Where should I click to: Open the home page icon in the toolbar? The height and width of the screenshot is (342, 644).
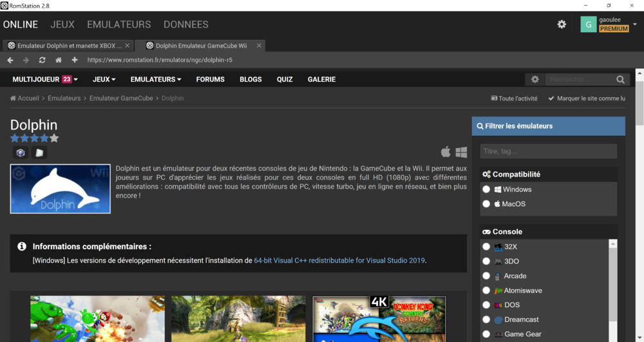(59, 60)
